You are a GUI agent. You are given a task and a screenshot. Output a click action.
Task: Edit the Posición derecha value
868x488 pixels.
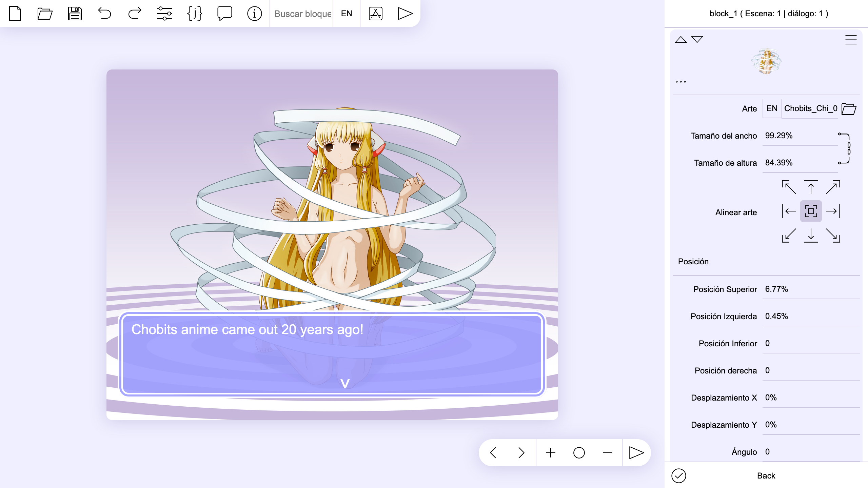click(x=811, y=370)
